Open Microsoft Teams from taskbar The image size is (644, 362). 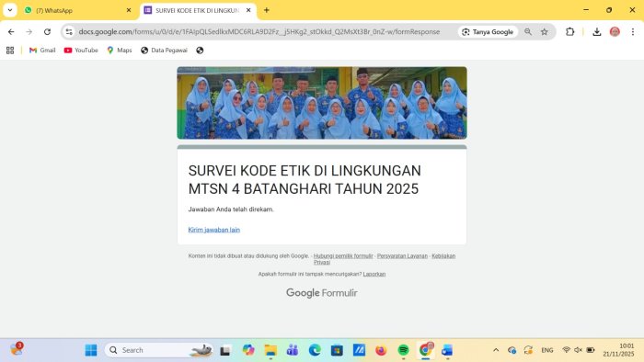[x=293, y=350]
